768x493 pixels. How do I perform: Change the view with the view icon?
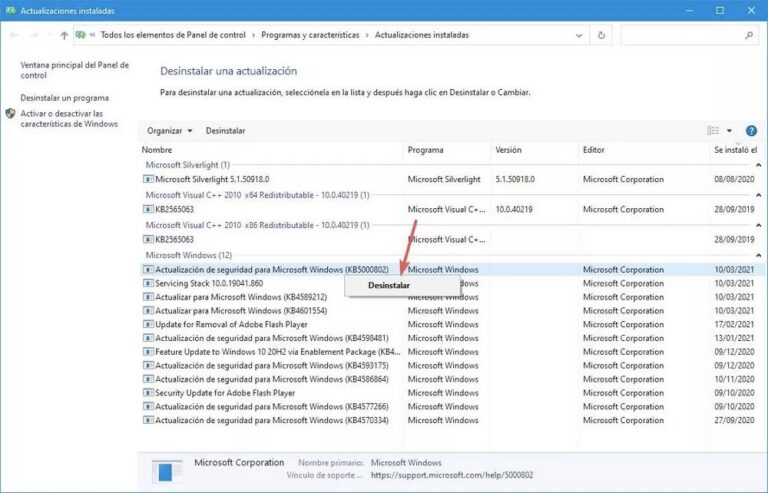[713, 131]
